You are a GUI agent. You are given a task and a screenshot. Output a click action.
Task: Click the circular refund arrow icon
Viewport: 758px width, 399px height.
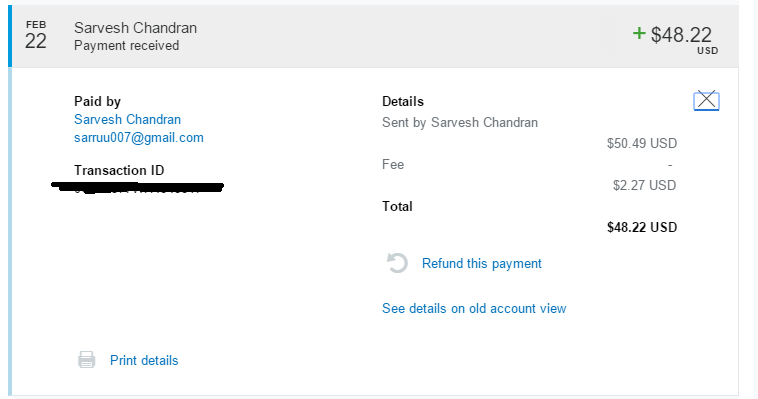tap(397, 263)
